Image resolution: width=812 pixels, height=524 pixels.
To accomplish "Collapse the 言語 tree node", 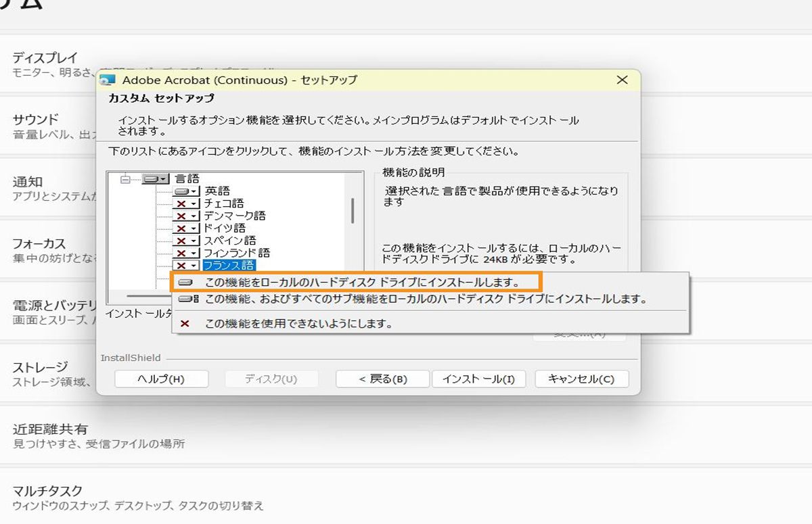I will pos(125,179).
